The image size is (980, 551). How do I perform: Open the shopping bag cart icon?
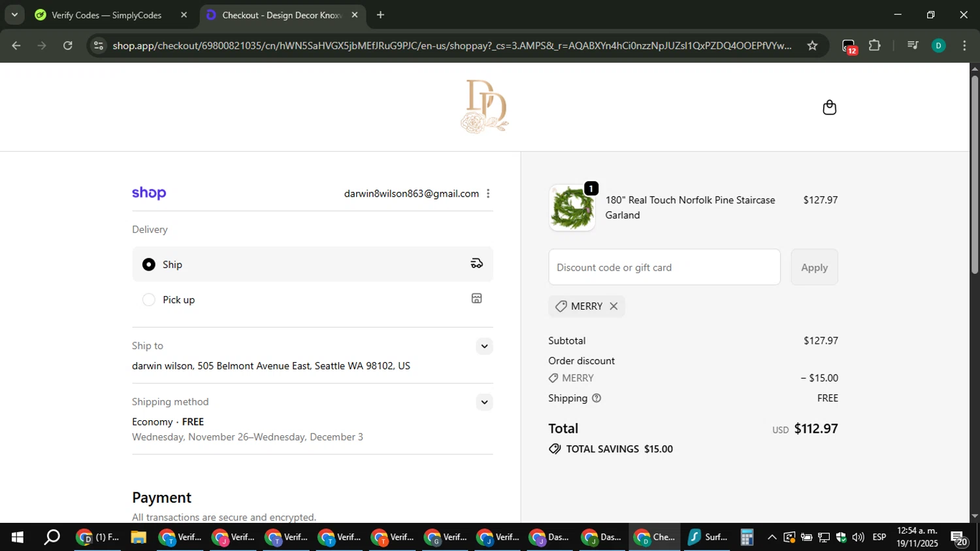[829, 107]
